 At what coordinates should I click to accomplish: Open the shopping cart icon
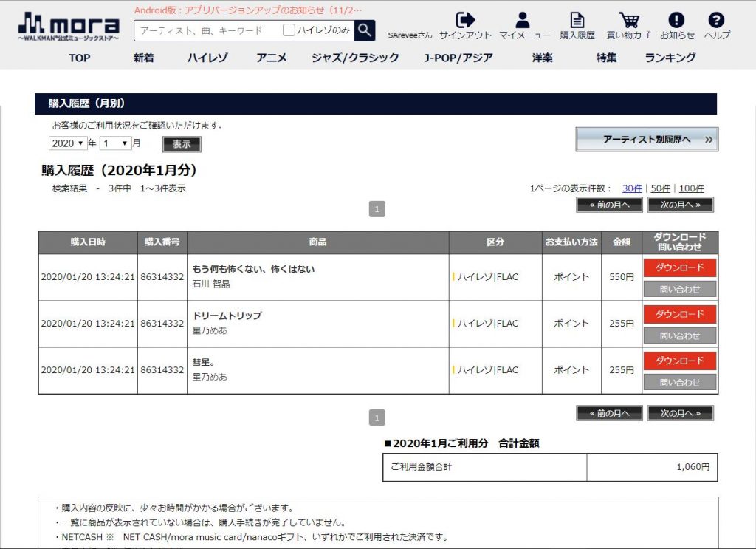[629, 20]
